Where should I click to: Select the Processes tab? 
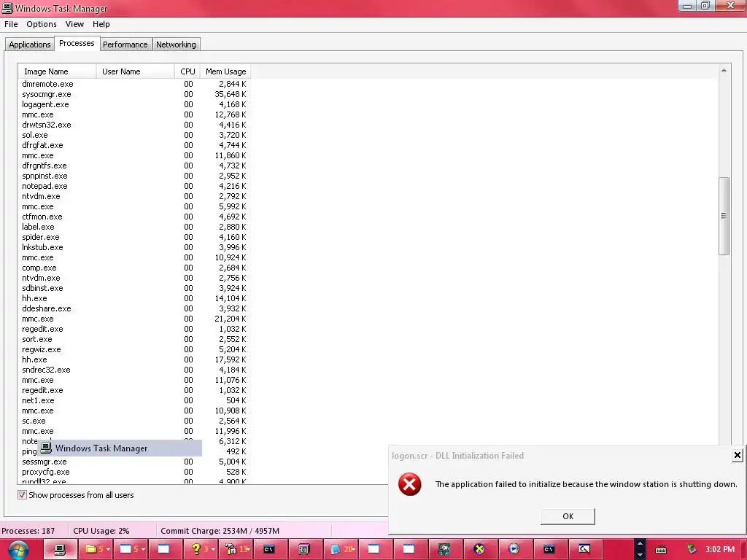(x=77, y=43)
